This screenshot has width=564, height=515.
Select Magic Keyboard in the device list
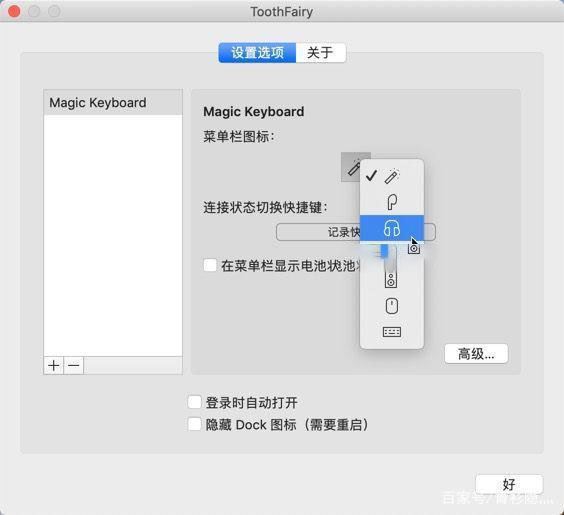tap(113, 103)
